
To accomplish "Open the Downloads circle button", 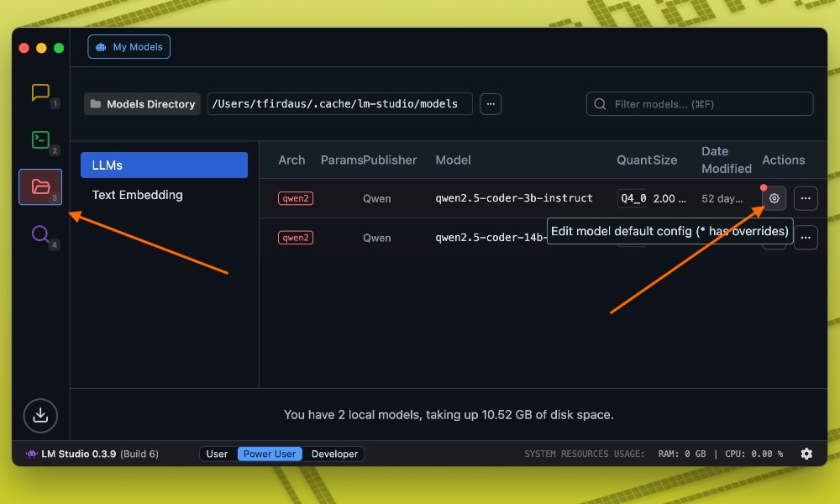I will (x=40, y=416).
